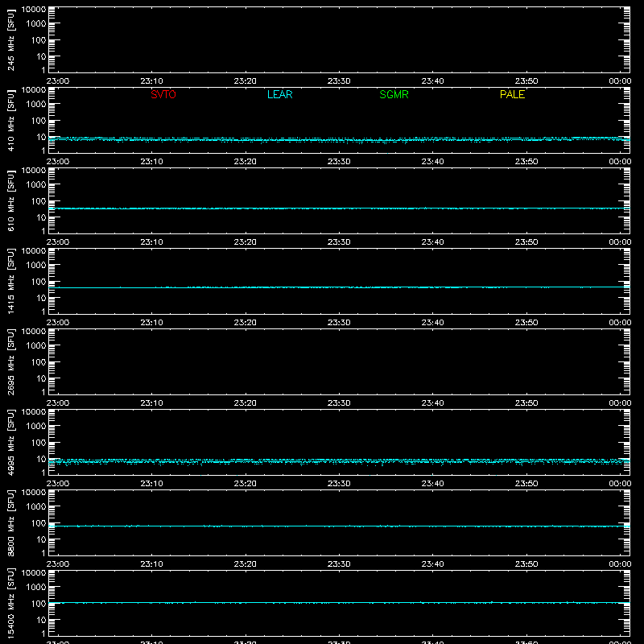The width and height of the screenshot is (644, 644).
Task: Click the 10 tick label on 1415 MHz panel
Action: pos(41,298)
